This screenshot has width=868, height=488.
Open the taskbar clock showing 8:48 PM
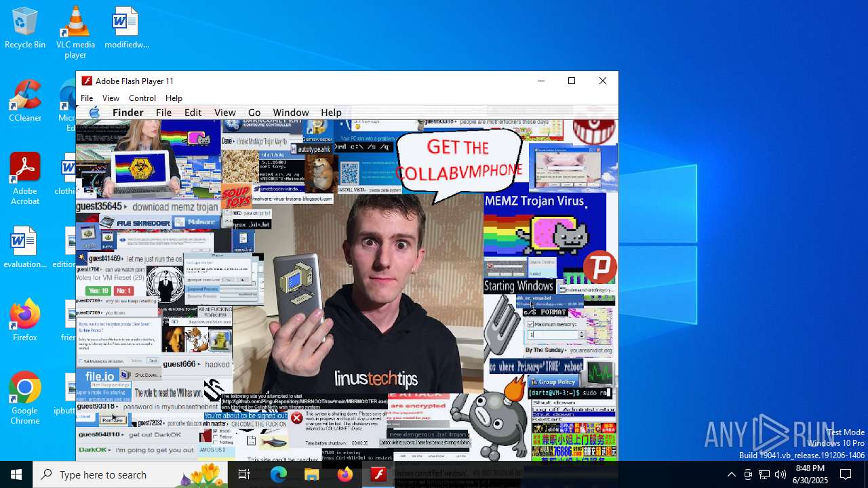[811, 474]
